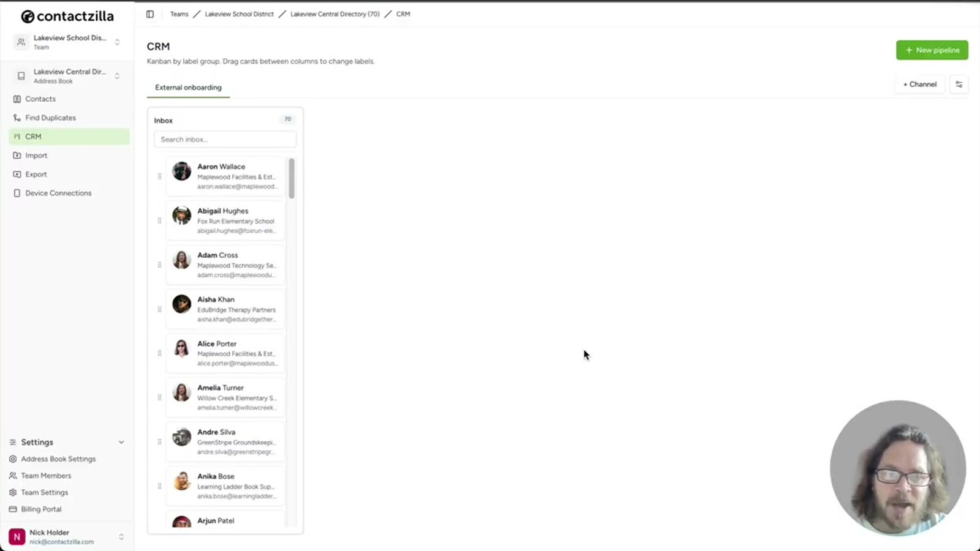
Task: Open the Adam Cross contact card
Action: pyautogui.click(x=225, y=265)
